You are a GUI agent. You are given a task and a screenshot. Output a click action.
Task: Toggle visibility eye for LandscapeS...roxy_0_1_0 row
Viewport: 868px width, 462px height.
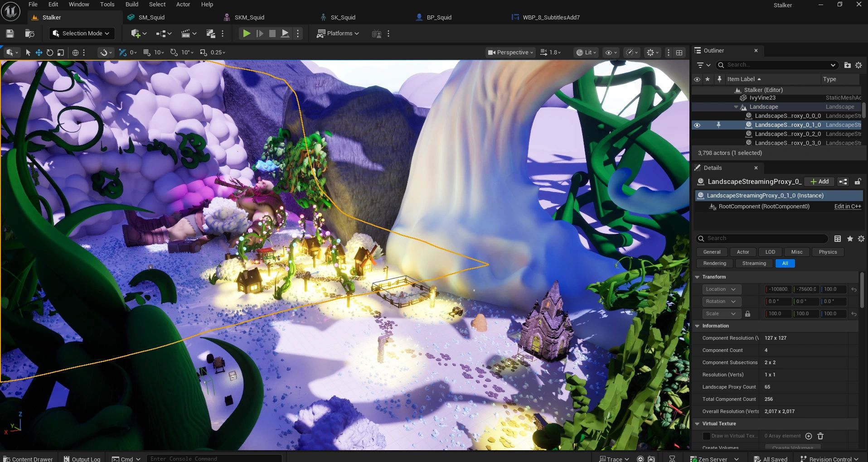pyautogui.click(x=697, y=125)
